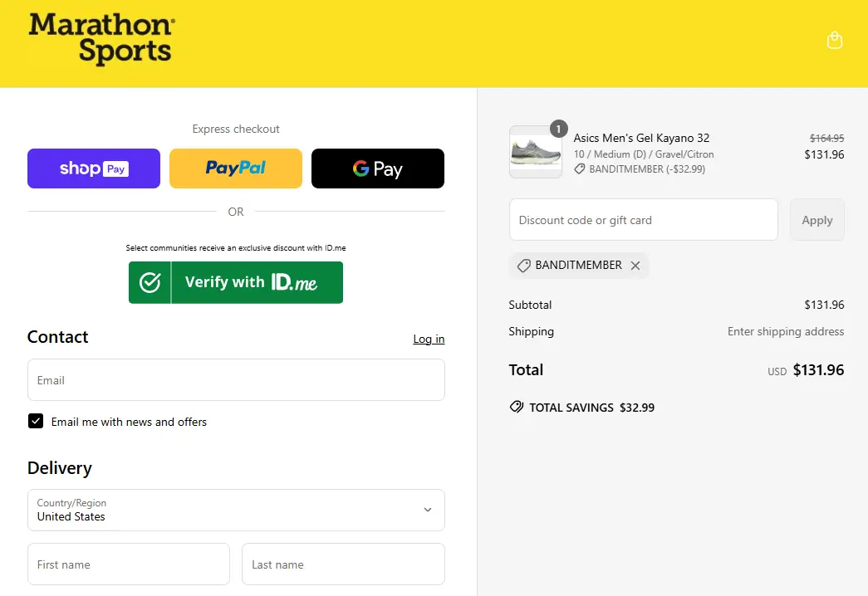Pay with Google Pay
The height and width of the screenshot is (596, 868).
[378, 169]
